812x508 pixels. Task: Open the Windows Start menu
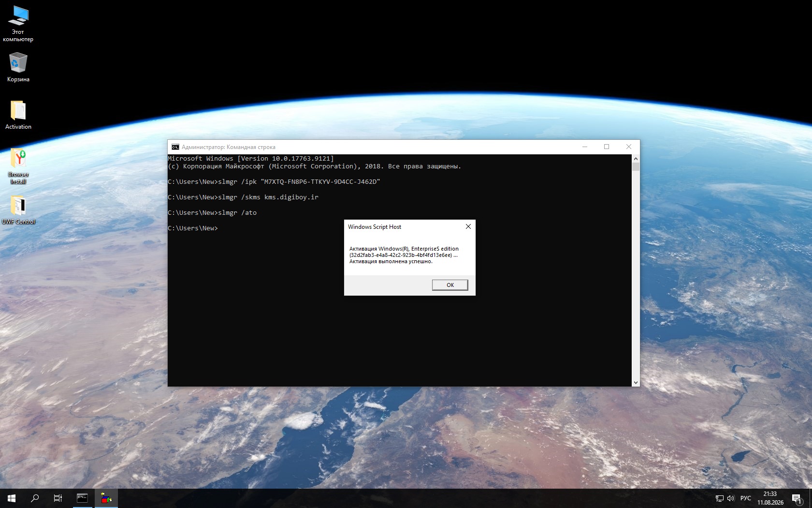(x=12, y=498)
